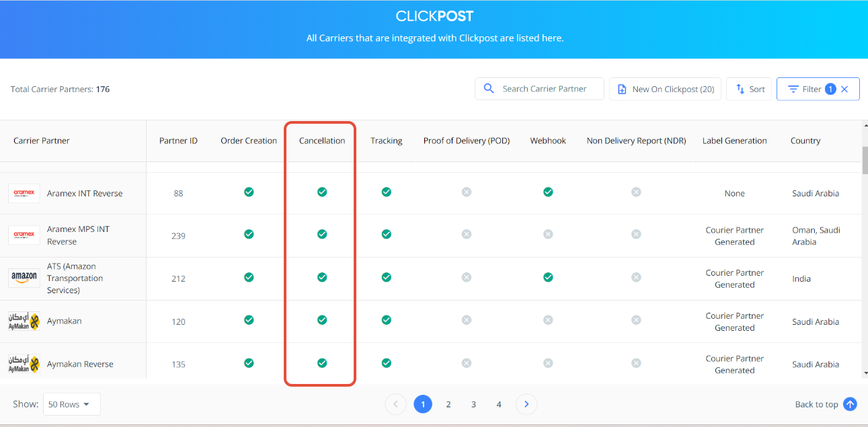The image size is (868, 427).
Task: Click Webhook cross icon for partner 239
Action: click(548, 234)
